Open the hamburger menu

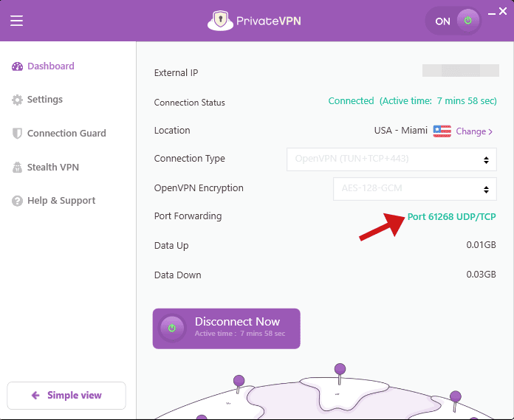tap(16, 21)
